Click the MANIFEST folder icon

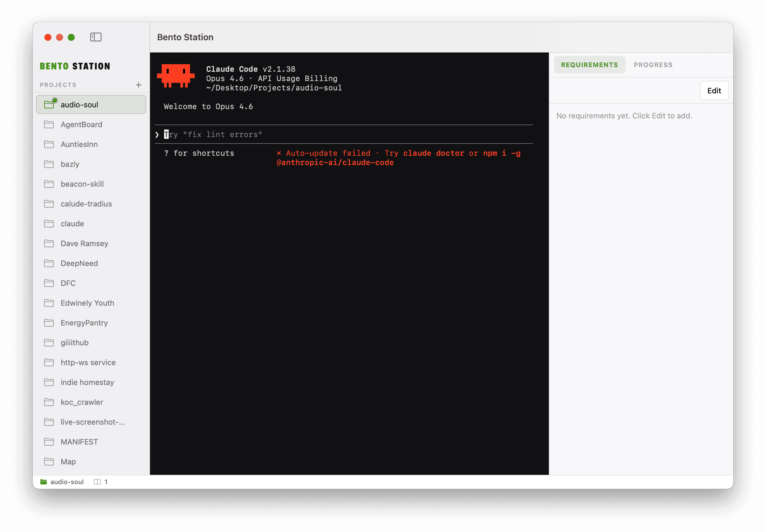[49, 442]
